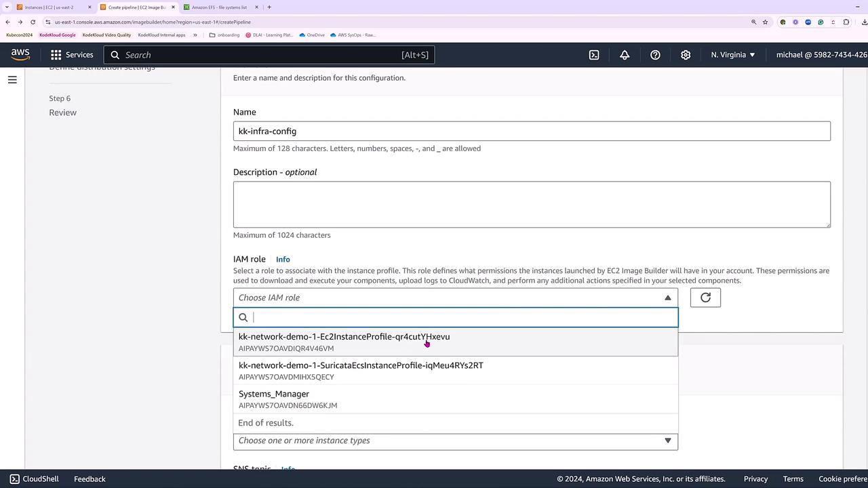Select the SuricataEcsInstanceProfile role option

click(x=456, y=371)
